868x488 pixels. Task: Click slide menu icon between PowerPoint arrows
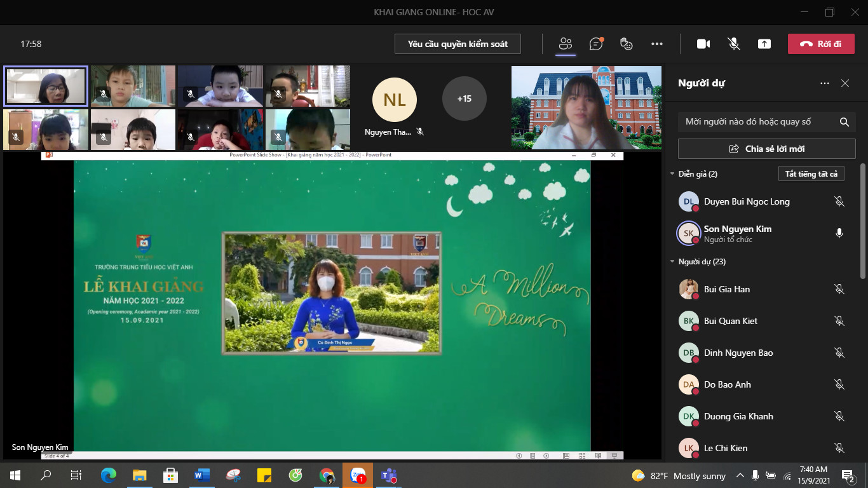pos(532,456)
